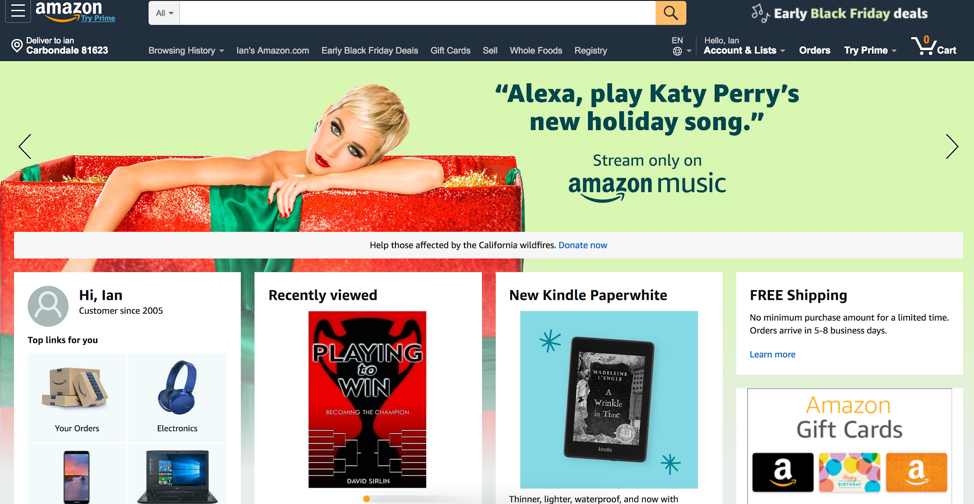Open the Electronics headphones tile
This screenshot has width=974, height=504.
(177, 396)
